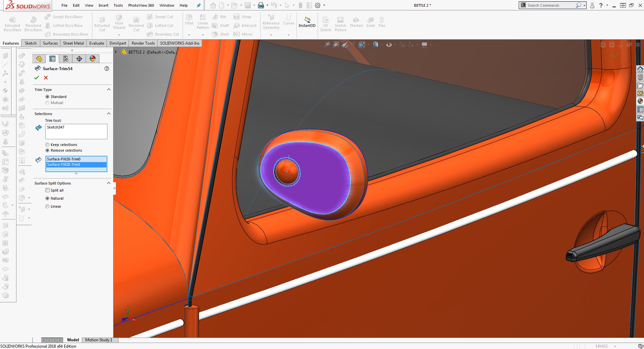Collapse Surface Split Options section

108,183
